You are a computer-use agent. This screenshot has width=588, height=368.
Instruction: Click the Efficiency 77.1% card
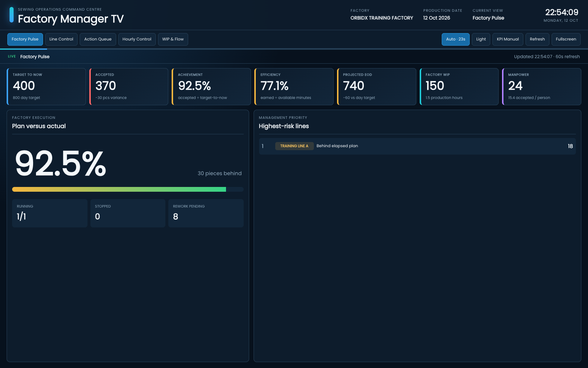point(294,86)
